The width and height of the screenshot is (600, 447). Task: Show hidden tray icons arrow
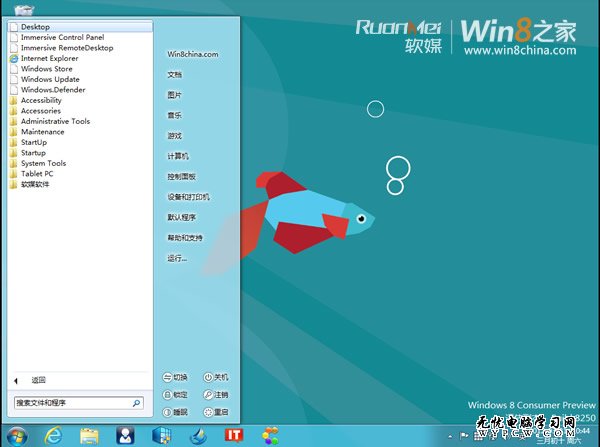click(x=450, y=436)
